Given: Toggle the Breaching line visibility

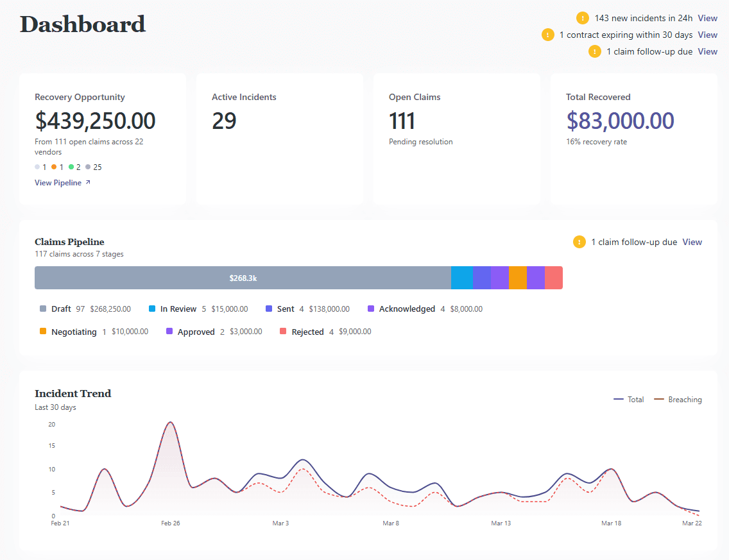Looking at the screenshot, I should click(x=679, y=399).
